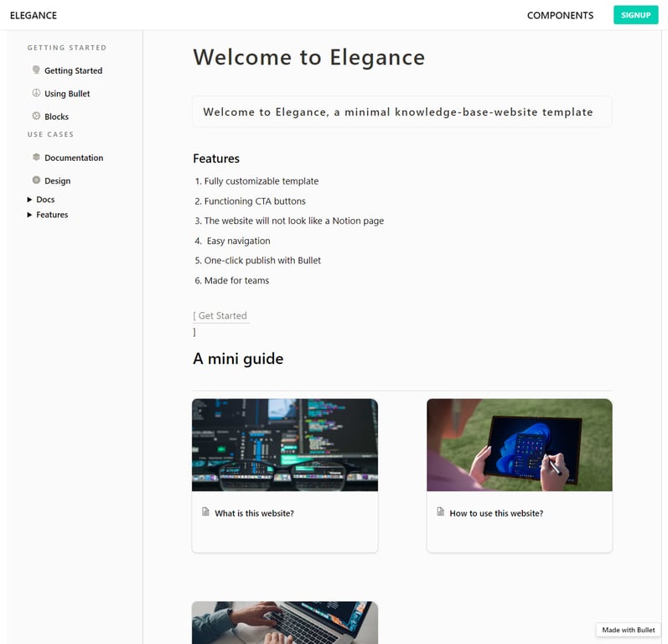
Task: Click the Made with Bullet badge
Action: 629,630
